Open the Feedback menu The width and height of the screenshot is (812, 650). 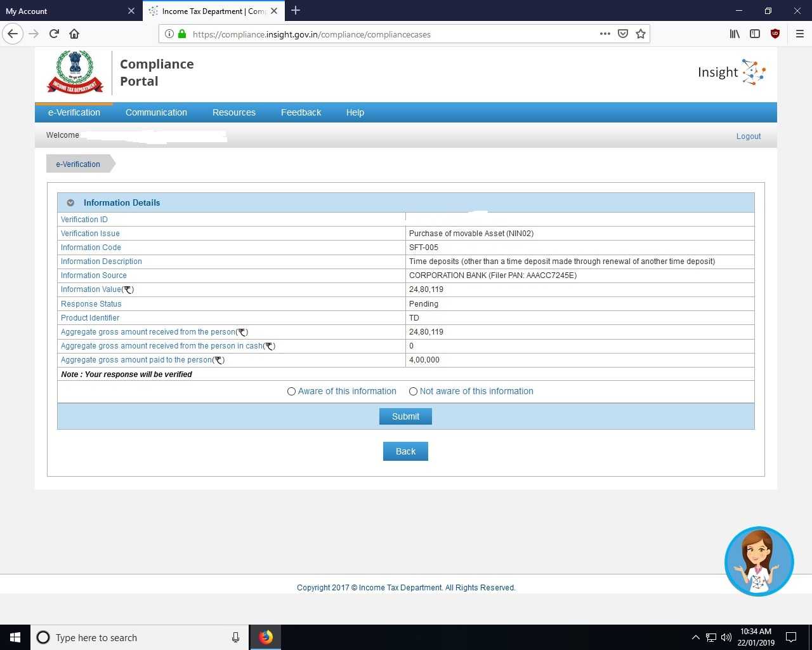coord(301,112)
